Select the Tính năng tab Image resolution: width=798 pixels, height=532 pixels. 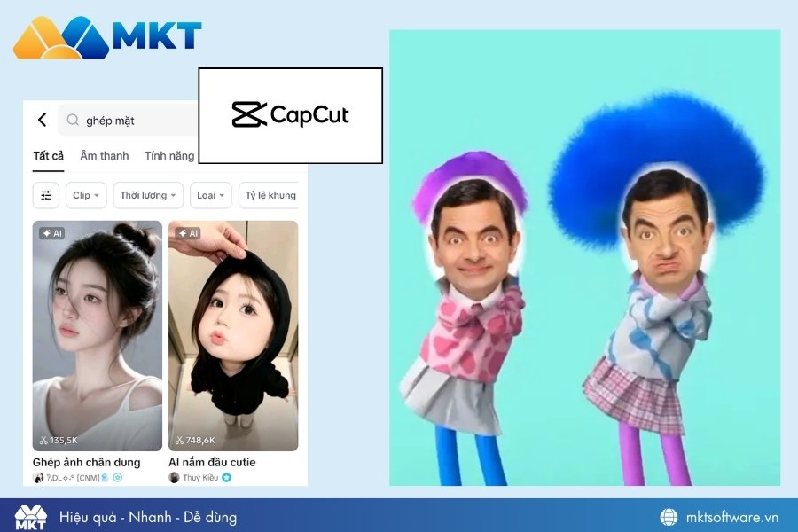point(169,155)
